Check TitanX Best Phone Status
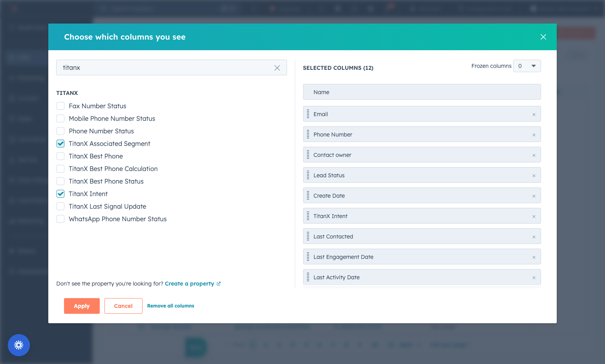605x364 pixels. (60, 181)
